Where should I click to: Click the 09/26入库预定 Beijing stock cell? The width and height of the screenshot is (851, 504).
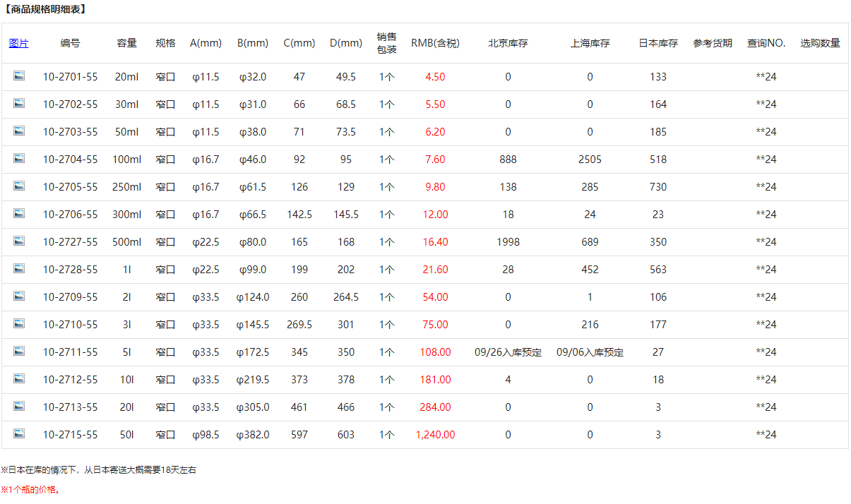(508, 352)
